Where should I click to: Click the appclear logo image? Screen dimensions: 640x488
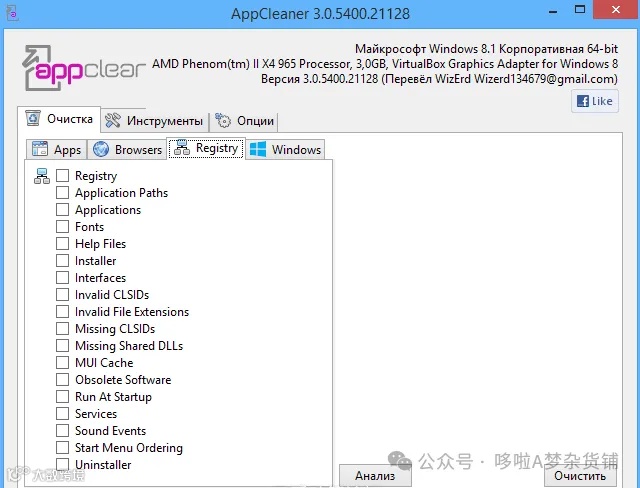click(x=84, y=68)
